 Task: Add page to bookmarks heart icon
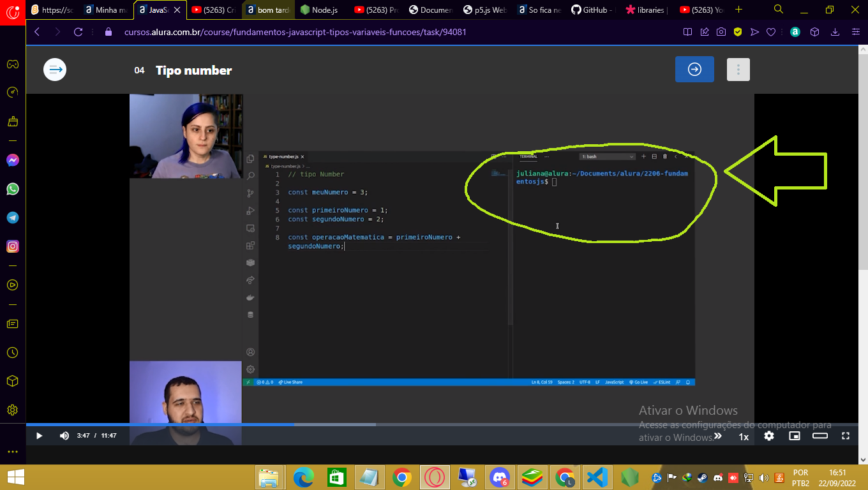tap(771, 32)
